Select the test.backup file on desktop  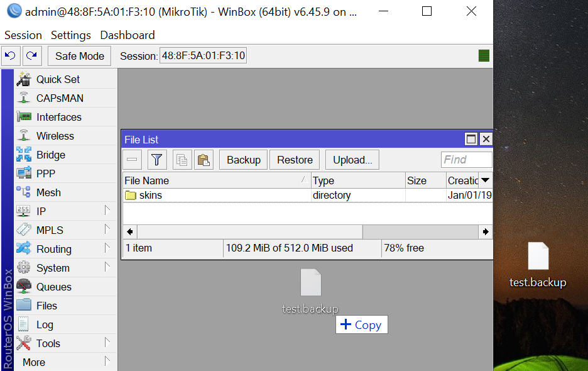click(538, 265)
